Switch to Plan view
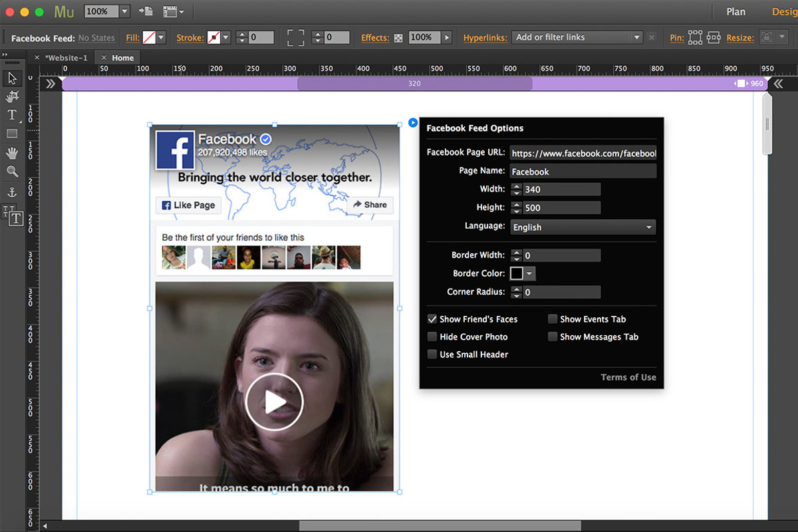 [735, 11]
